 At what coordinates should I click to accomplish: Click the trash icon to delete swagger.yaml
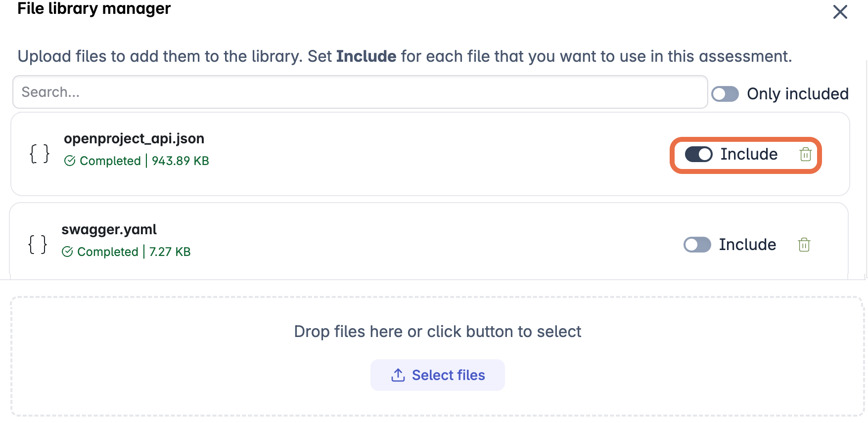pos(804,244)
